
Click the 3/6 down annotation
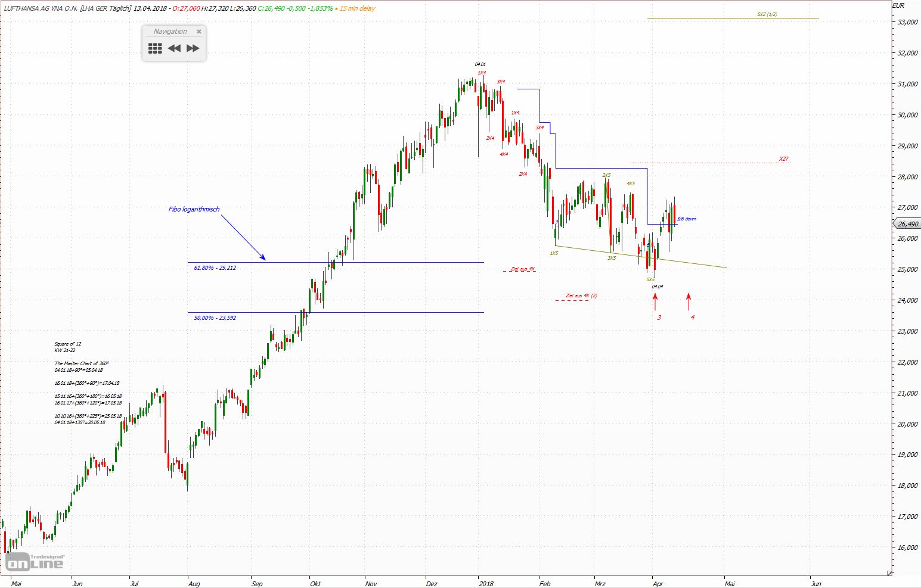point(686,219)
